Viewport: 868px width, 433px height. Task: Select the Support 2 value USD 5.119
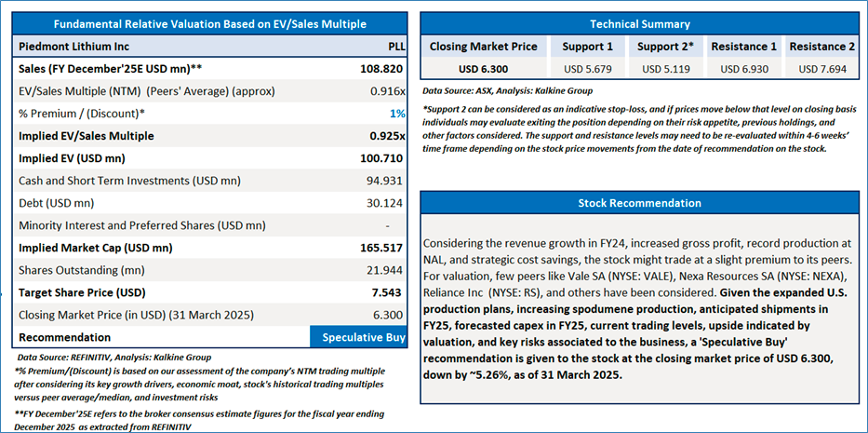pyautogui.click(x=663, y=69)
